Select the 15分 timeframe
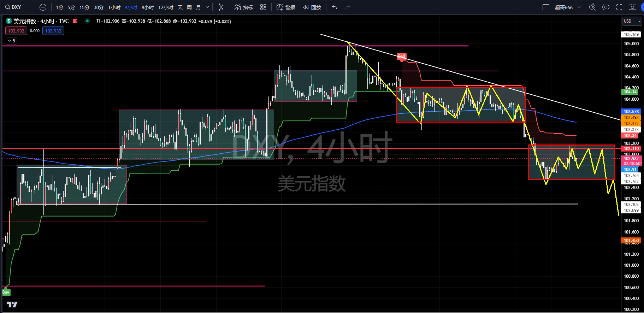 (84, 7)
